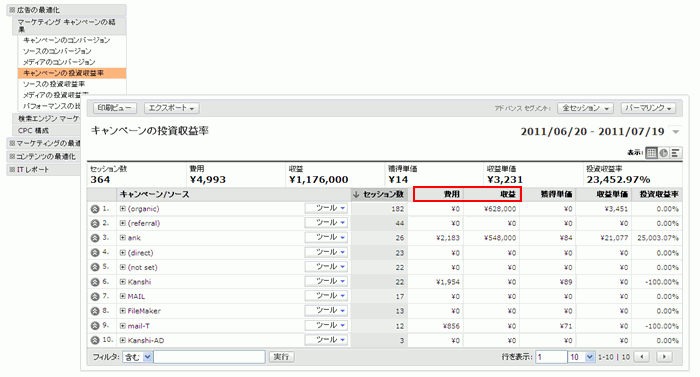Screen dimensions: 700x377
Task: Click round icon beside (not set) row
Action: coord(95,268)
